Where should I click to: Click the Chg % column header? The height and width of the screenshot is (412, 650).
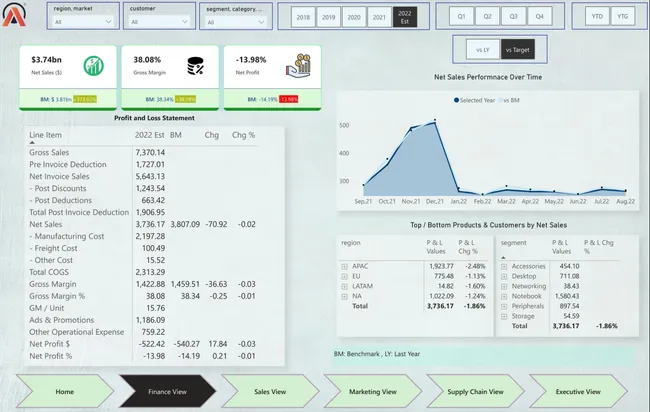(243, 135)
